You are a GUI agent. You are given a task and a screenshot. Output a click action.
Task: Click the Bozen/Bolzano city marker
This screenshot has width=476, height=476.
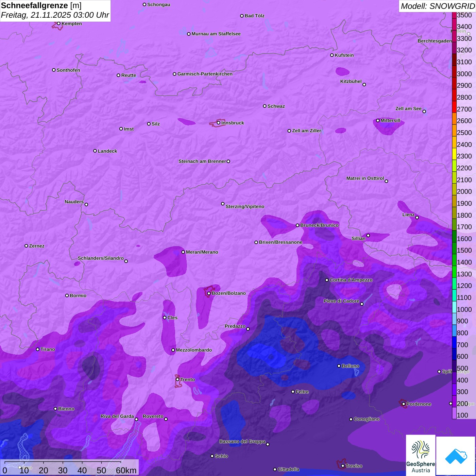pyautogui.click(x=209, y=293)
